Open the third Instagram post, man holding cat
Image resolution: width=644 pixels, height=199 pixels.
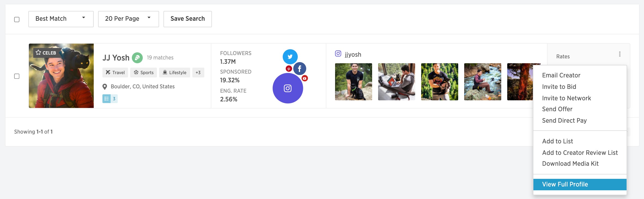coord(440,82)
